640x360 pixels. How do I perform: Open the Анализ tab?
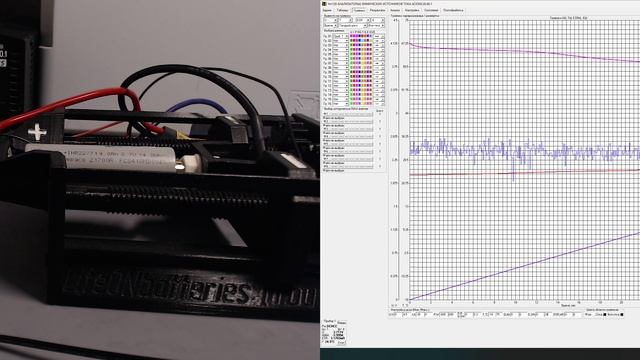pyautogui.click(x=395, y=10)
